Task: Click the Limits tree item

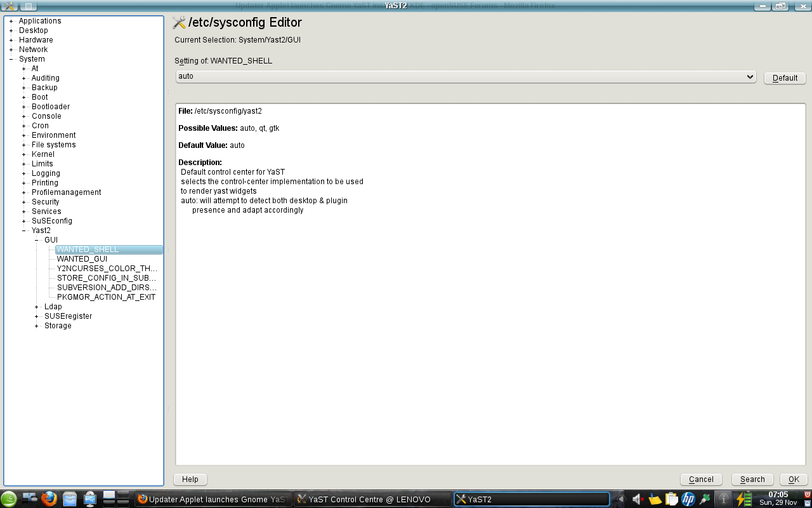Action: (43, 164)
